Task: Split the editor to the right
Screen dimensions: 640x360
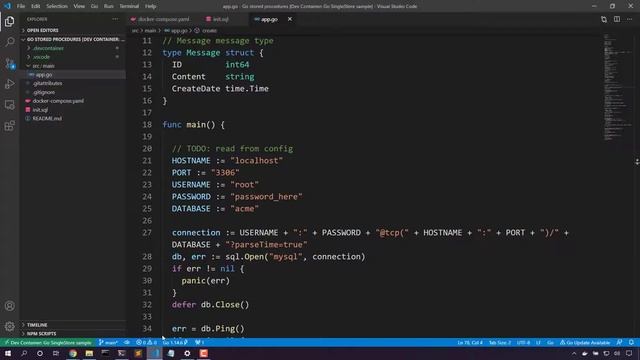Action: pos(617,19)
